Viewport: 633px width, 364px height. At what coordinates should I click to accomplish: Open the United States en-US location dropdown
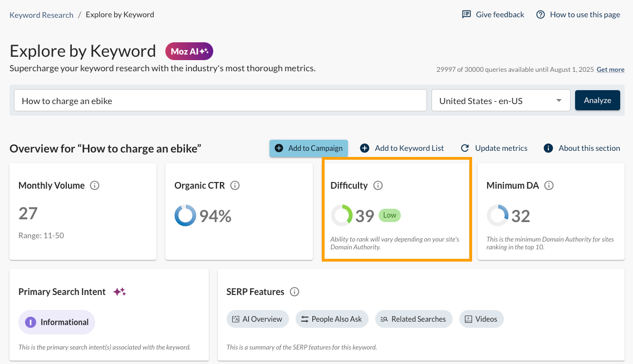point(500,100)
